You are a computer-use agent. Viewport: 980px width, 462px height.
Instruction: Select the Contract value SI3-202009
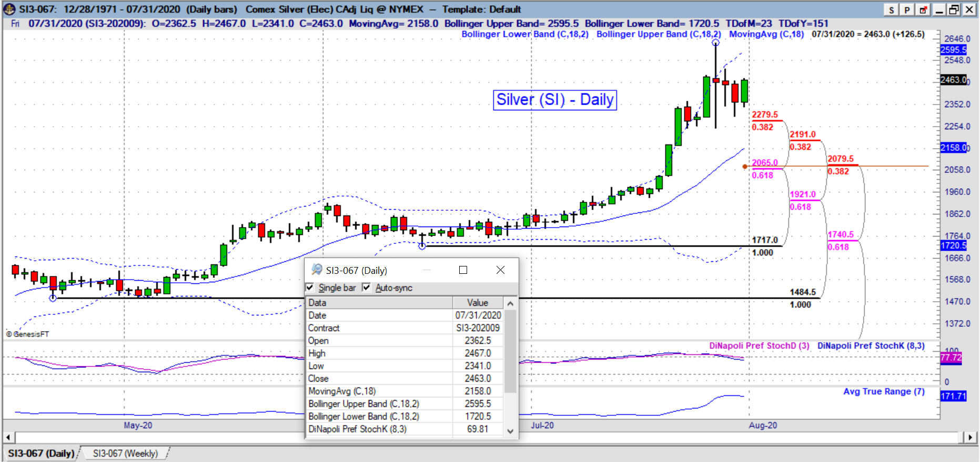[478, 328]
